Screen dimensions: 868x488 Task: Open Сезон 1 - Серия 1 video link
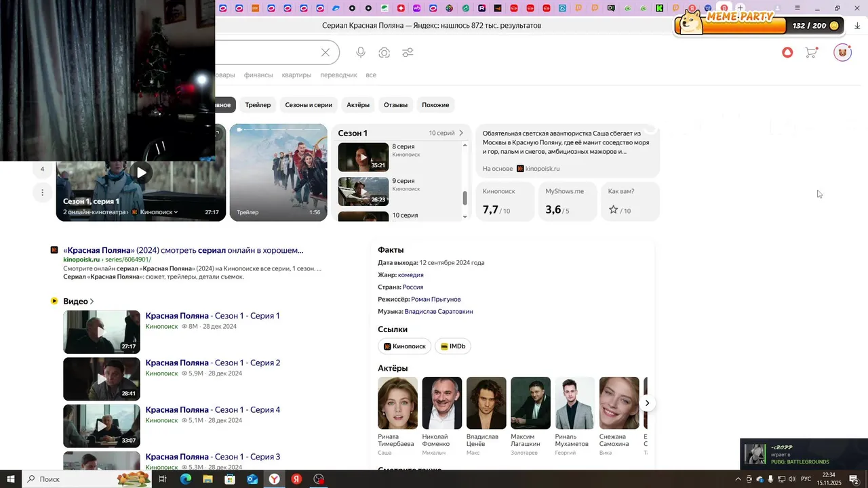(x=212, y=316)
